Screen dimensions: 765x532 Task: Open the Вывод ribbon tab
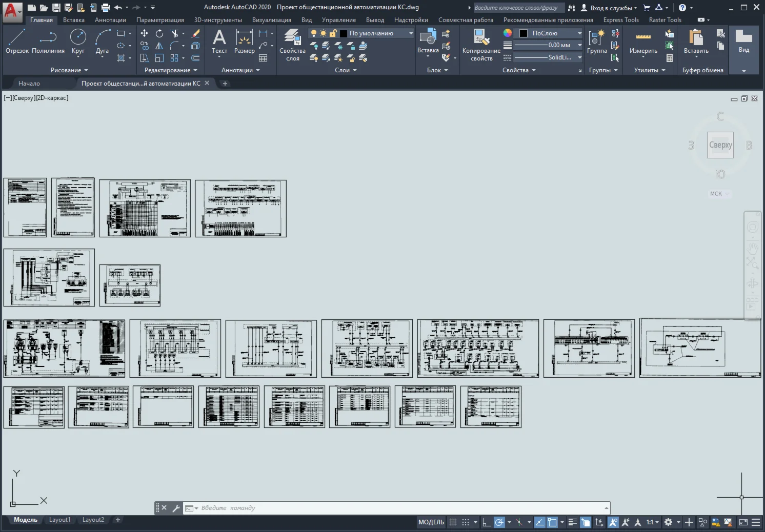pos(375,20)
